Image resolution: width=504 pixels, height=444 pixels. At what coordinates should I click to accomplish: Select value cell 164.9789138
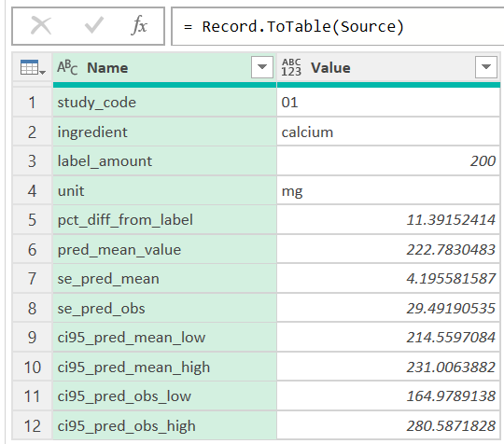[x=388, y=396]
